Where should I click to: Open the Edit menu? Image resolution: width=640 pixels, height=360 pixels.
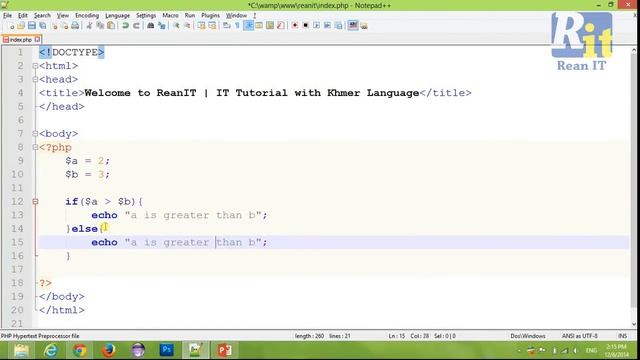click(23, 16)
